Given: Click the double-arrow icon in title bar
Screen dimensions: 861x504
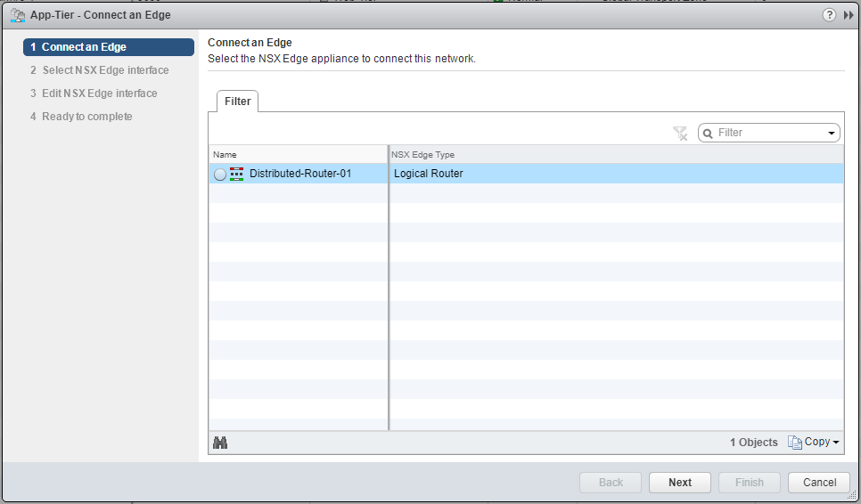Looking at the screenshot, I should click(848, 15).
